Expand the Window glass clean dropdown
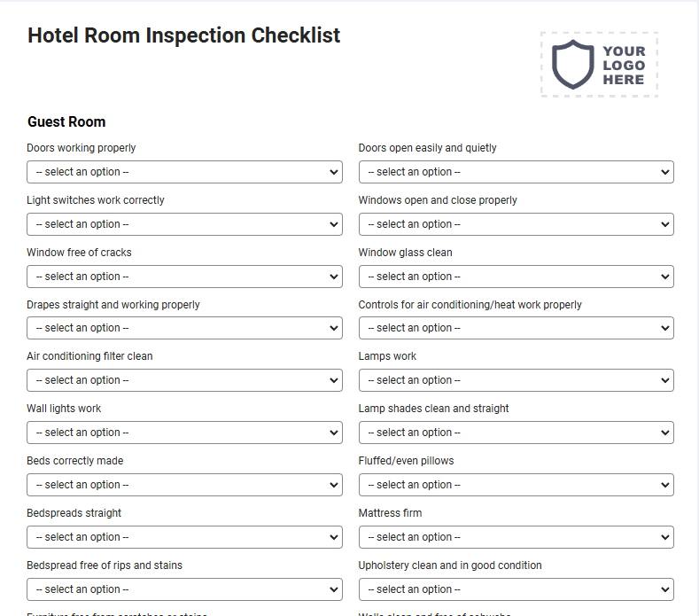 coord(516,277)
